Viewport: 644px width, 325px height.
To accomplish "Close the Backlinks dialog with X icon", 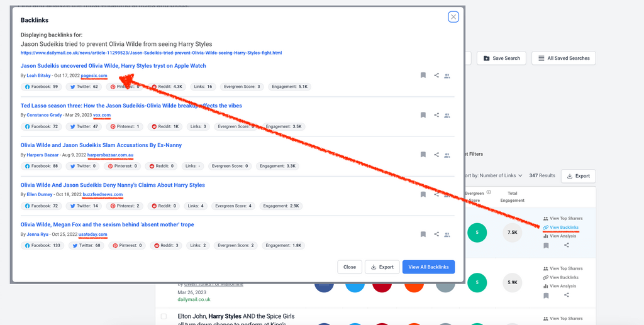I will (453, 17).
